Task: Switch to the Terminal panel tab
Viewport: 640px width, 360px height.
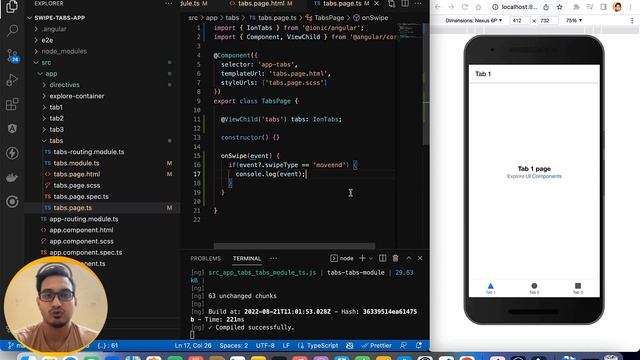Action: pos(247,258)
